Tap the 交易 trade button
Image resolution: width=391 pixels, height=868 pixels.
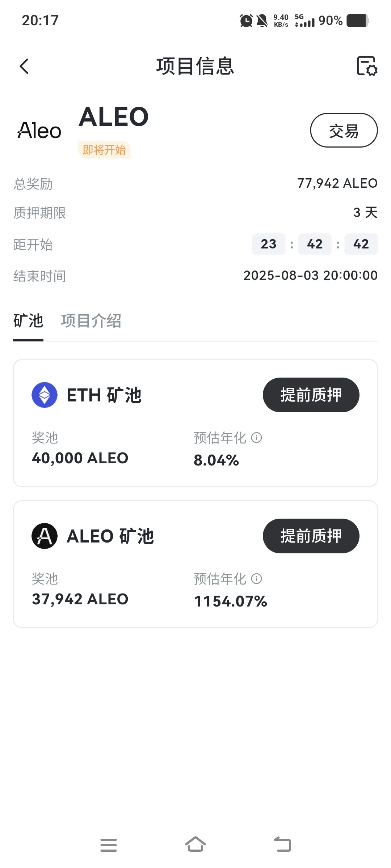[x=344, y=130]
